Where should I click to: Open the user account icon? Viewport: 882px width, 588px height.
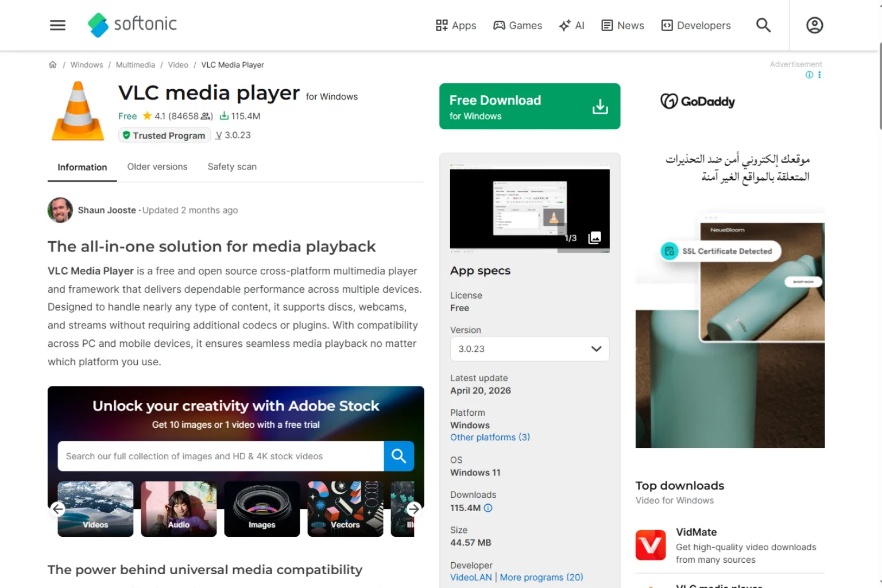pos(814,25)
